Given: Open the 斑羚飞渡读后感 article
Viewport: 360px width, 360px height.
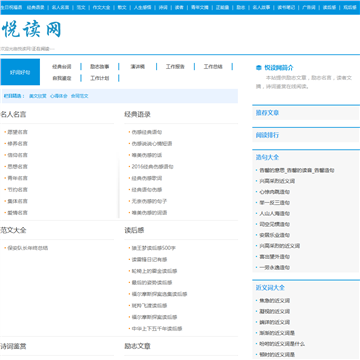Looking at the screenshot, I should 149,306.
